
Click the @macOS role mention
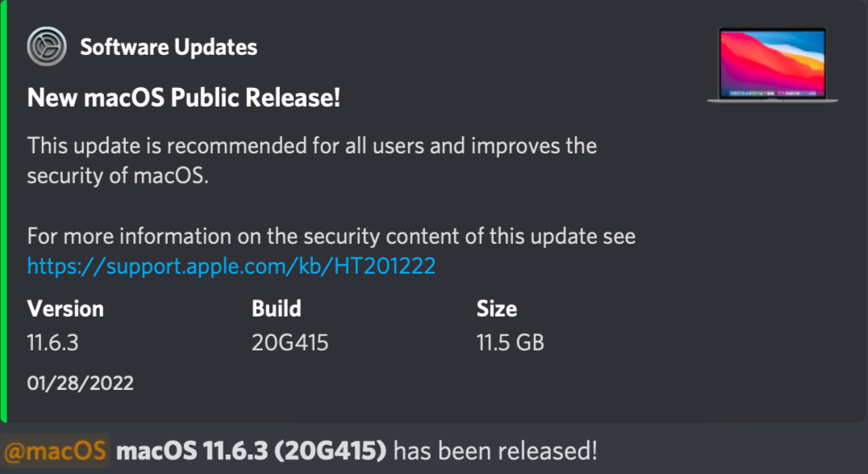56,450
